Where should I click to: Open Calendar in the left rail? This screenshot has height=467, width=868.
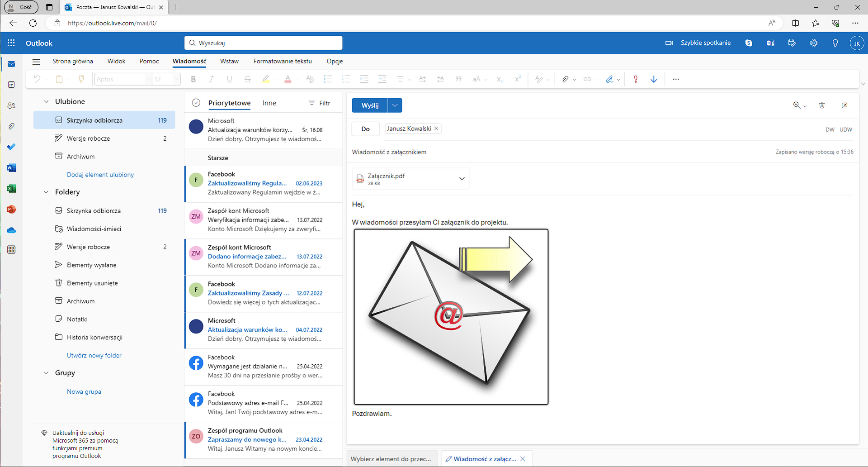coord(11,85)
